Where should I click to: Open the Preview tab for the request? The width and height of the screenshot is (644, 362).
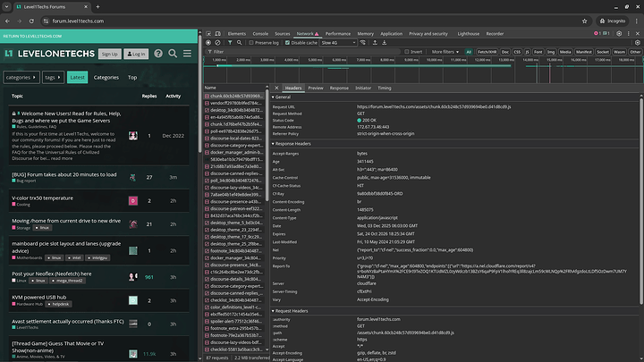(316, 88)
